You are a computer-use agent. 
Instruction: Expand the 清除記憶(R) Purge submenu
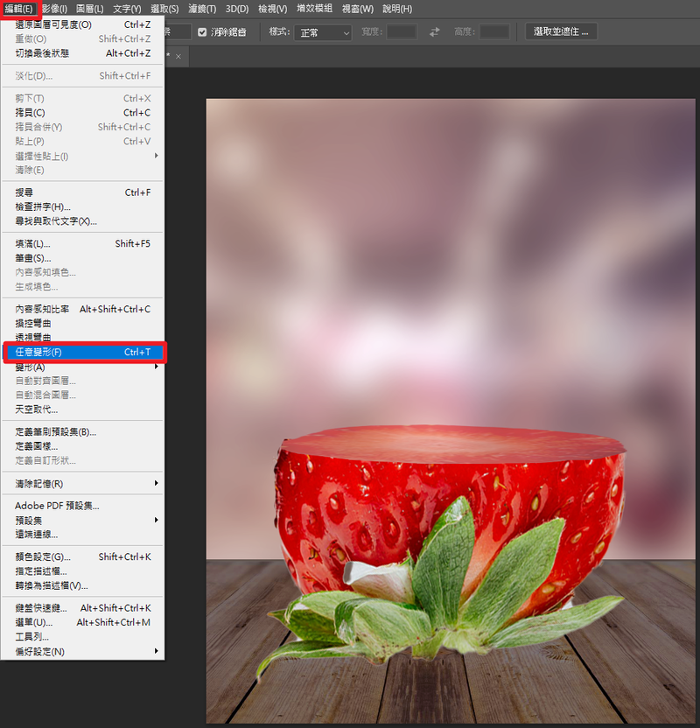coord(82,483)
